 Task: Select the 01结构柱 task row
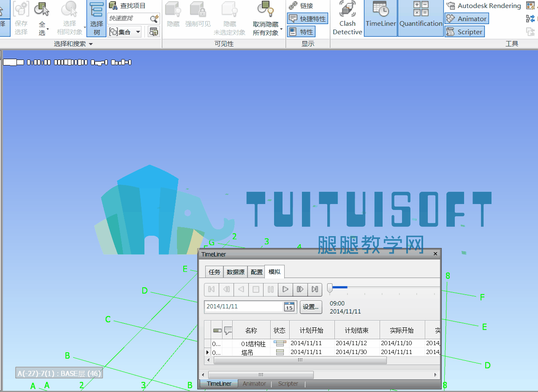(x=323, y=343)
